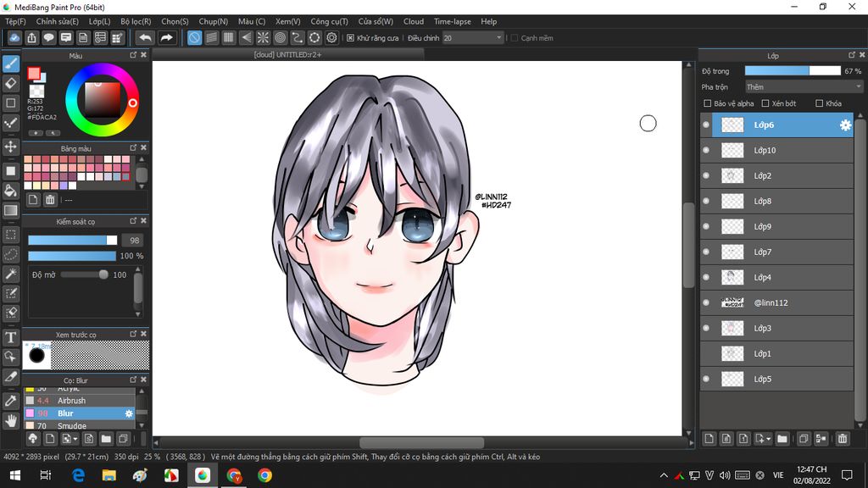868x488 pixels.
Task: Open Pha trộn blend mode dropdown
Action: pos(804,87)
